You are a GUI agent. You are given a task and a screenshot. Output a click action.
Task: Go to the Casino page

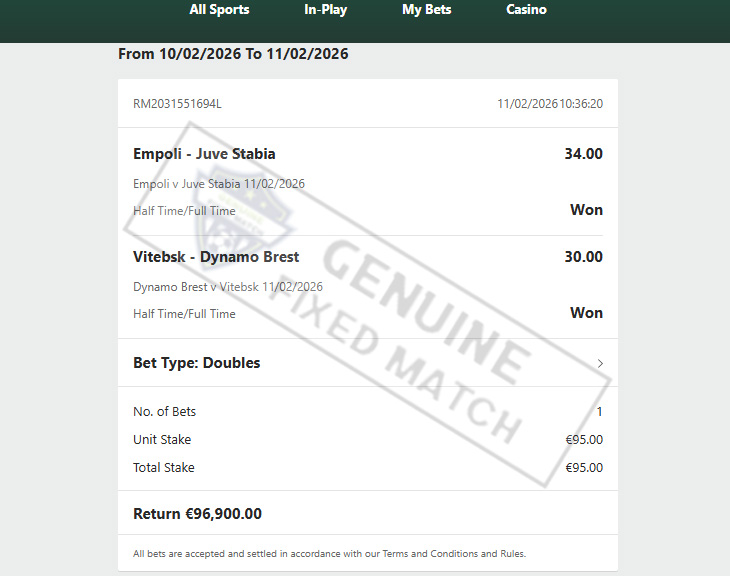526,10
